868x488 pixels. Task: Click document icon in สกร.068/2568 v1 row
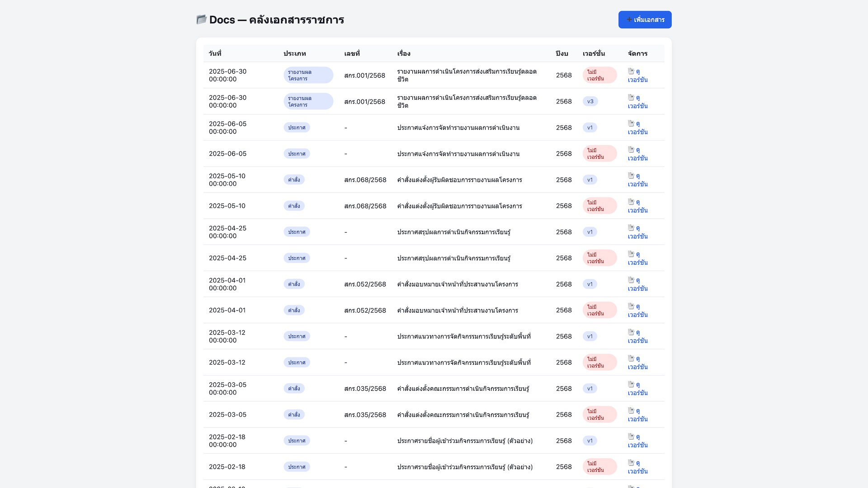[631, 175]
